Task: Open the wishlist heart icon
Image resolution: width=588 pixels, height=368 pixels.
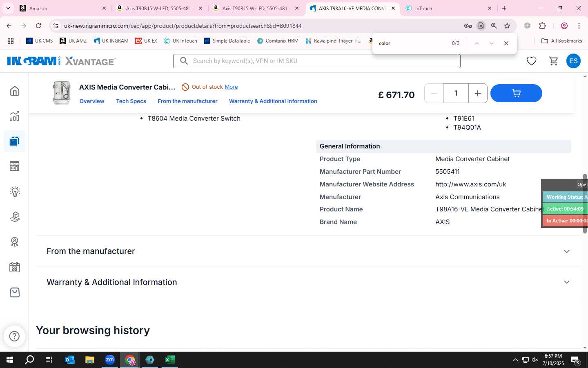Action: tap(531, 61)
